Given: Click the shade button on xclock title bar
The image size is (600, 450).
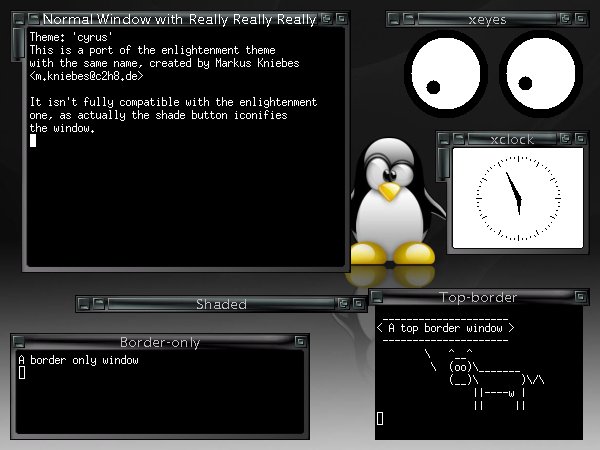Looking at the screenshot, I should [459, 139].
